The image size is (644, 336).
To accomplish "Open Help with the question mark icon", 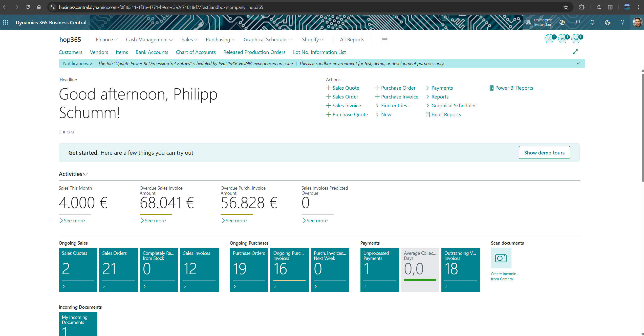I will [x=623, y=22].
